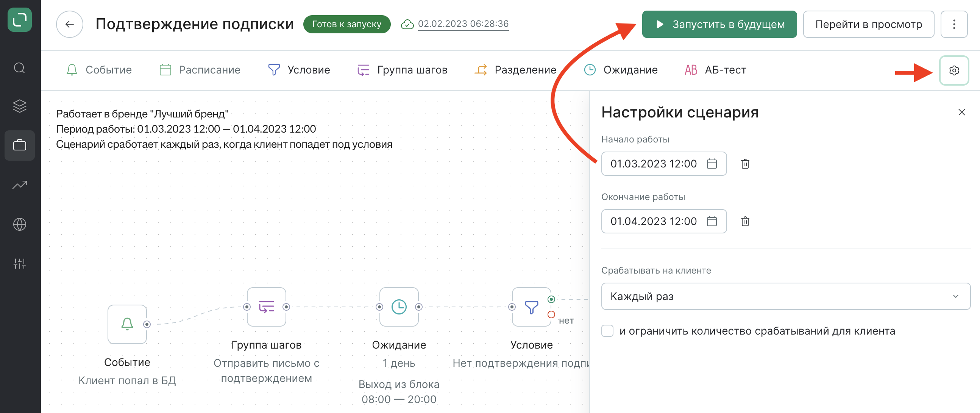Select the Ожидание clock node on canvas
The image size is (980, 413).
[x=399, y=307]
